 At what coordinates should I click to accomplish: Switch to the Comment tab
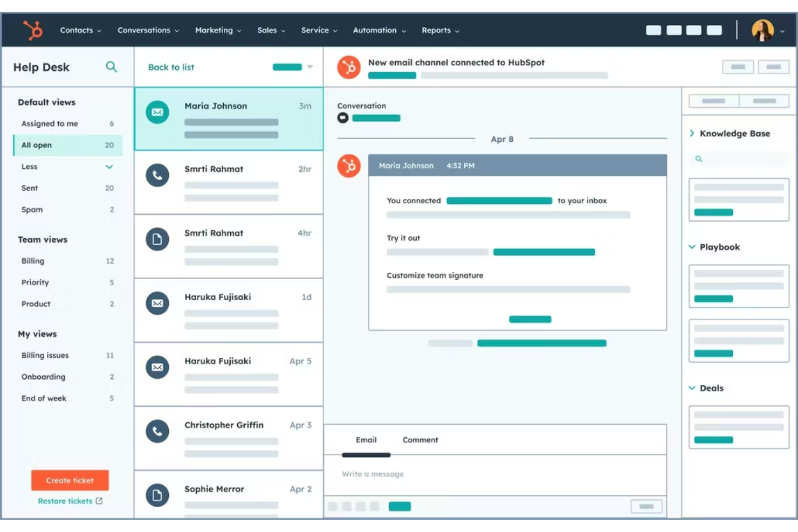pos(420,439)
